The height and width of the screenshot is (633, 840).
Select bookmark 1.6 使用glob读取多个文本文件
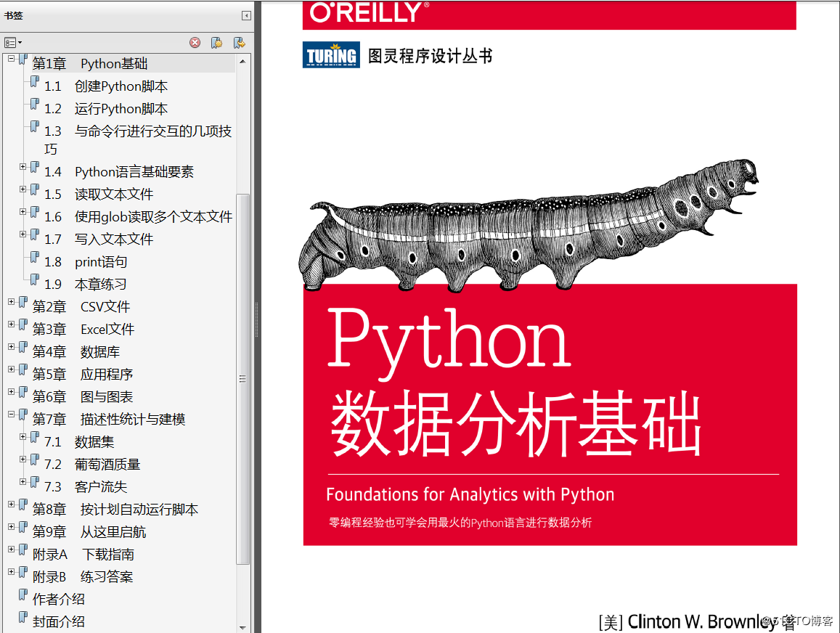[x=138, y=217]
